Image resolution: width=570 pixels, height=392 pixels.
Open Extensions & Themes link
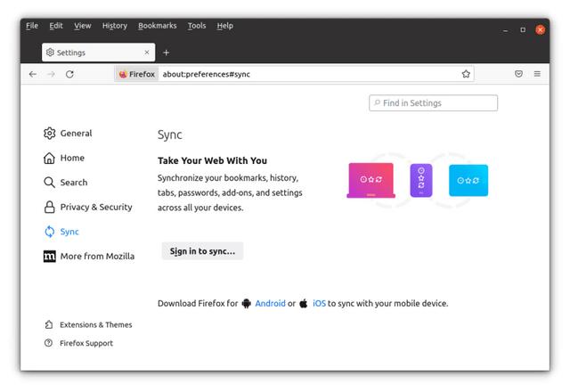(88, 324)
